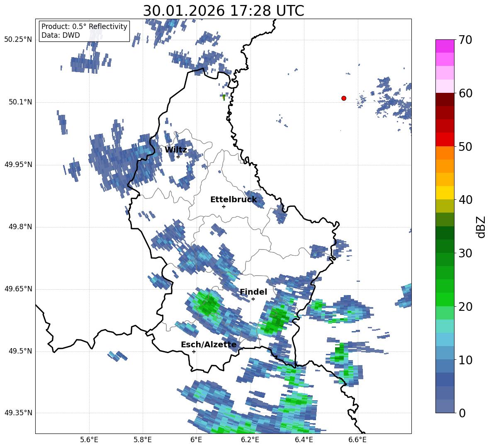Click the 0 tick label on colorbar
This screenshot has height=448, width=491.
(462, 413)
